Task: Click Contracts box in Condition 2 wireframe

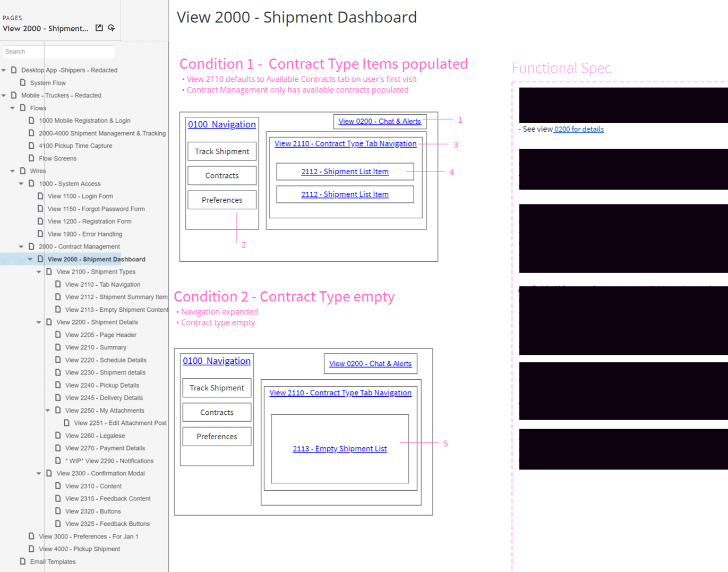Action: [217, 413]
